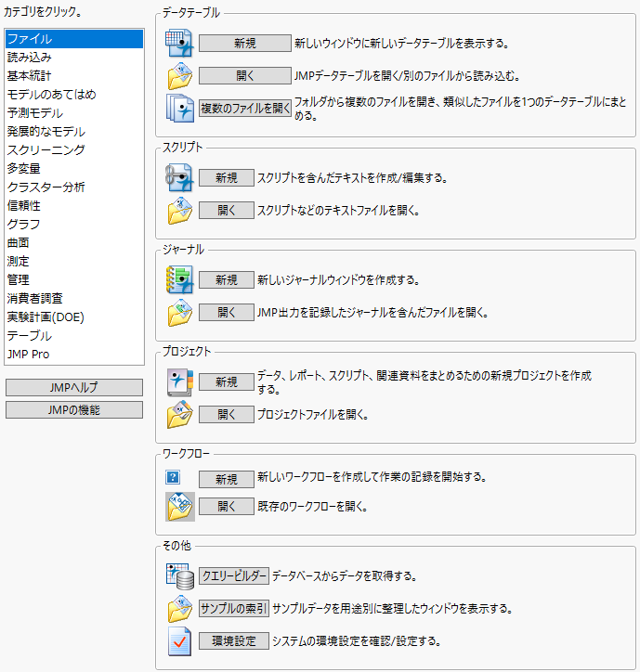Viewport: 640px width, 672px height.
Task: Select クラスター分析 category
Action: [74, 187]
